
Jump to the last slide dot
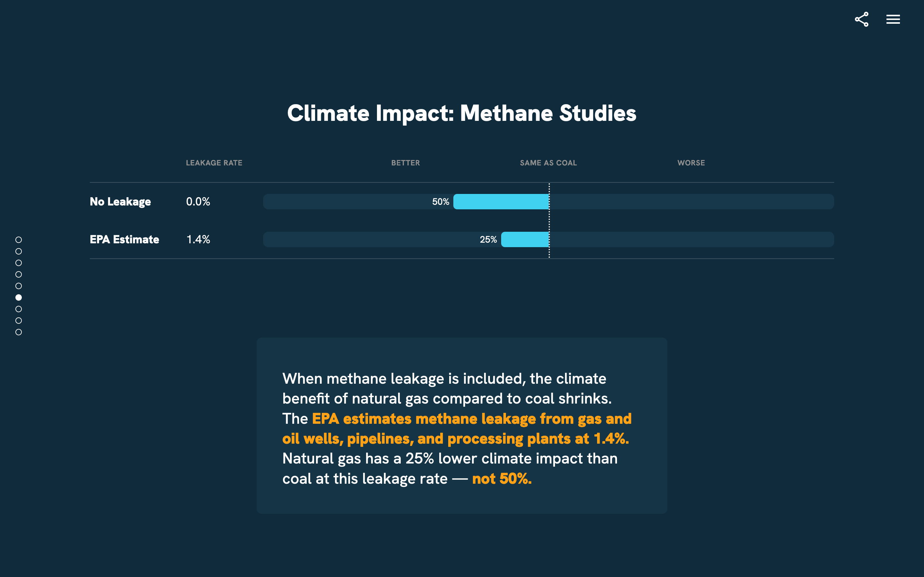(x=18, y=331)
